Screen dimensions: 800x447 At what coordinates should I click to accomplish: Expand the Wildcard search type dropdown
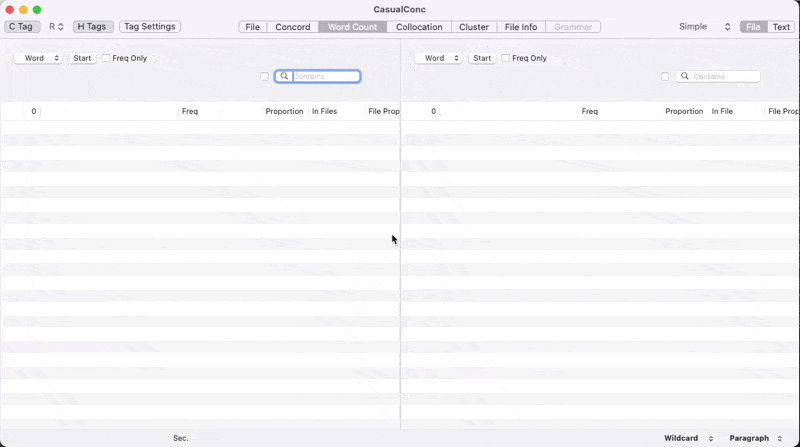pyautogui.click(x=689, y=438)
